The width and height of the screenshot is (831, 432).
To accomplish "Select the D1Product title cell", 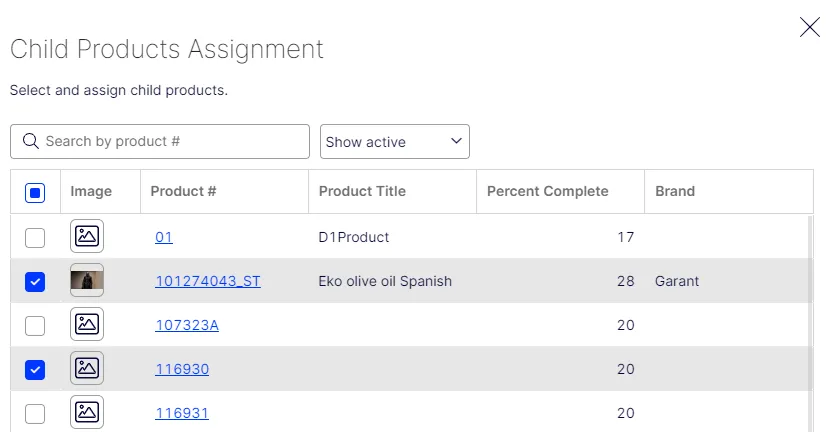I will coord(353,237).
